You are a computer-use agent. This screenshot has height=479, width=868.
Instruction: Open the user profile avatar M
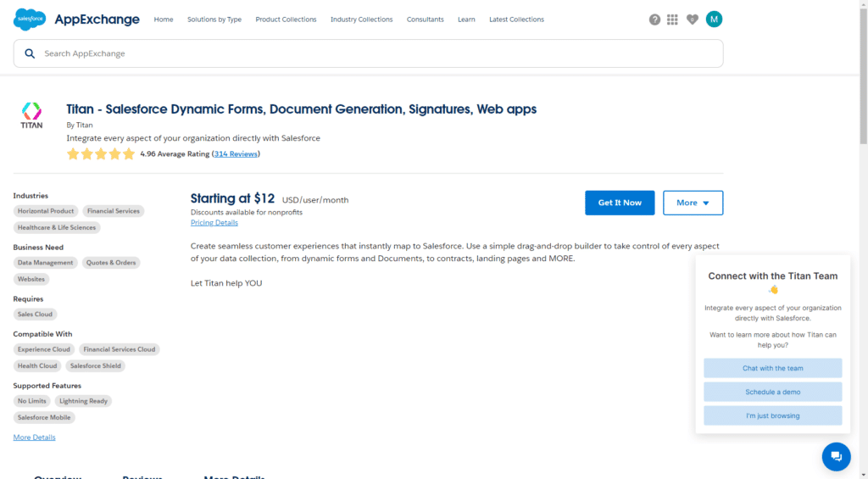coord(714,19)
